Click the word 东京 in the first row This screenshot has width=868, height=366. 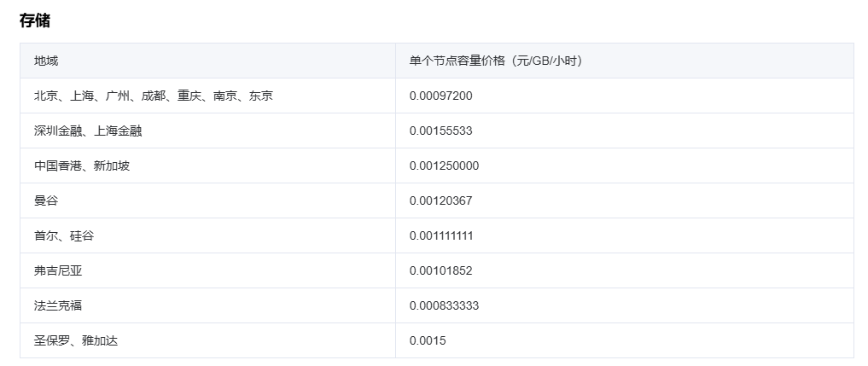[x=261, y=96]
